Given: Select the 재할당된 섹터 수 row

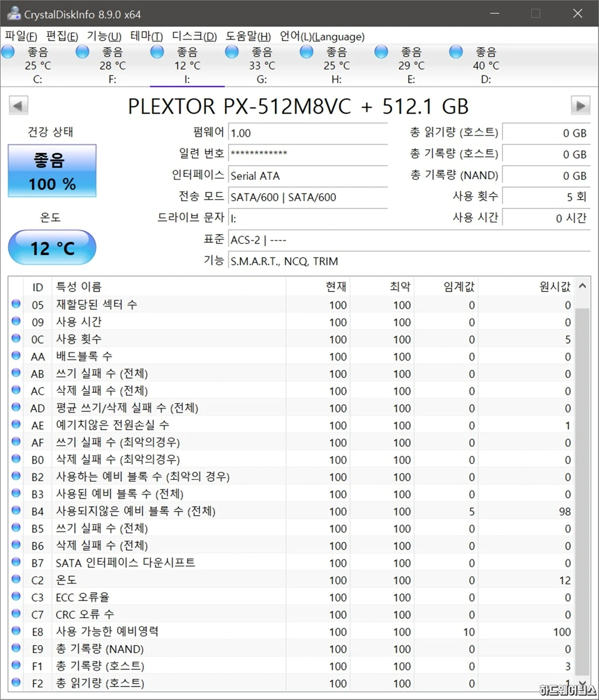Looking at the screenshot, I should [x=292, y=304].
